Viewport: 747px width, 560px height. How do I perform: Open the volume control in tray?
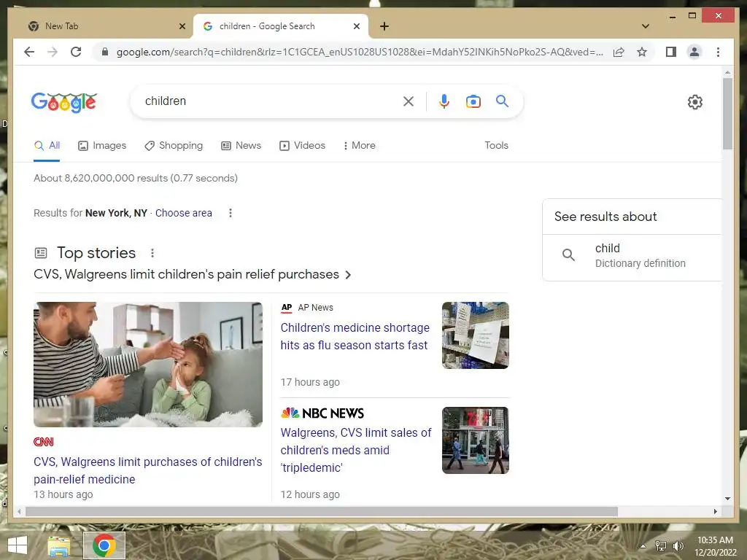click(678, 545)
